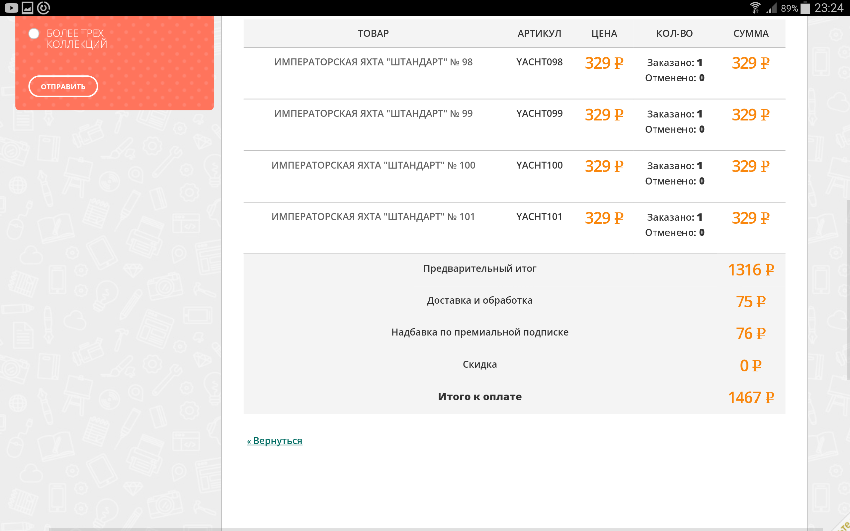Select product Императорская яхта Штандарт № 98
The height and width of the screenshot is (531, 850).
(373, 62)
